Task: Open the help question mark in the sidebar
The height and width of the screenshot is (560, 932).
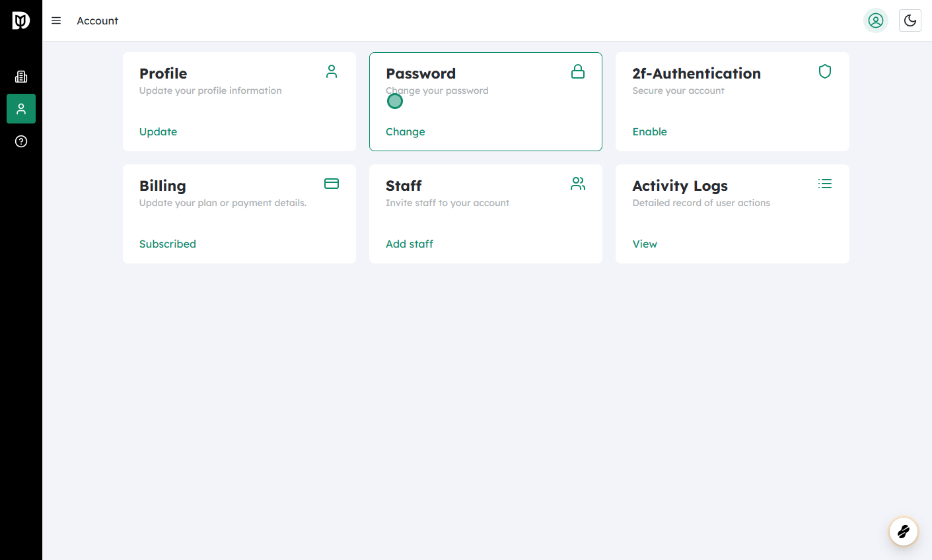Action: (20, 141)
